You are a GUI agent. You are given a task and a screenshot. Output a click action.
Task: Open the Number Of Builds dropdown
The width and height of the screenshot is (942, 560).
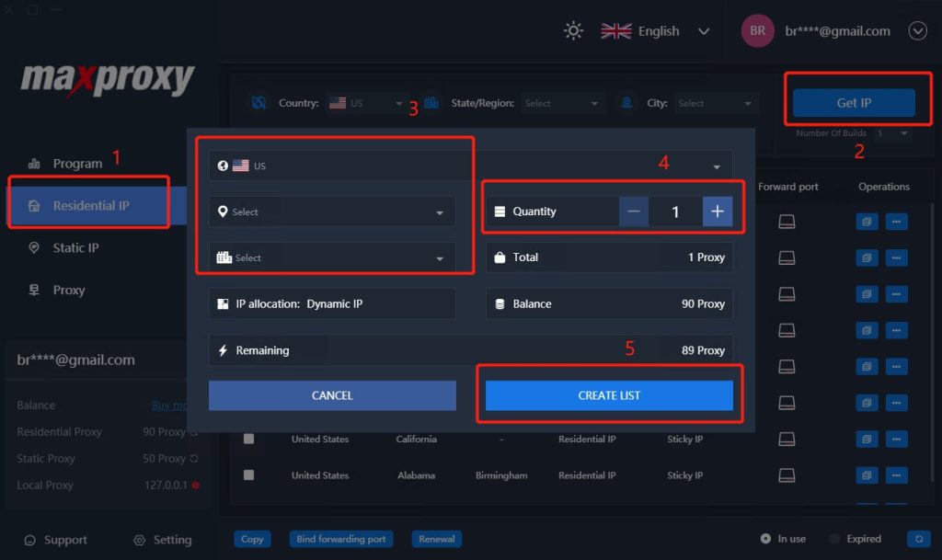pyautogui.click(x=892, y=133)
